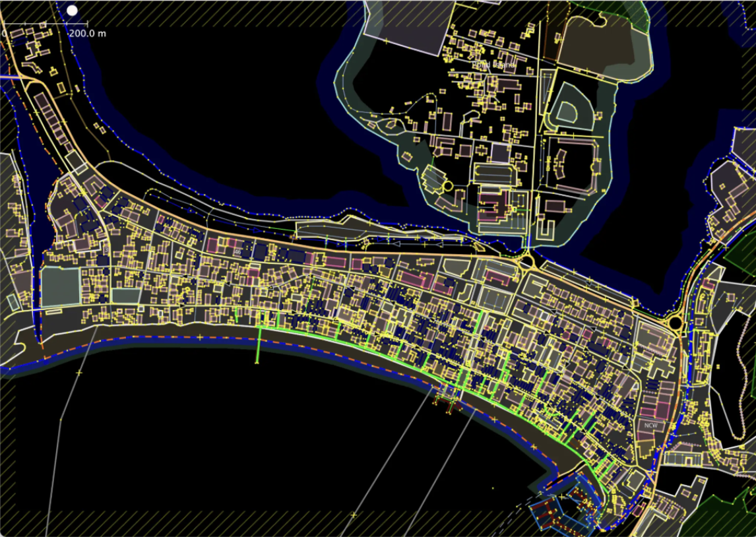Select the smaller teal rectangle near the west end
Image resolution: width=756 pixels, height=537 pixels.
coord(125,295)
